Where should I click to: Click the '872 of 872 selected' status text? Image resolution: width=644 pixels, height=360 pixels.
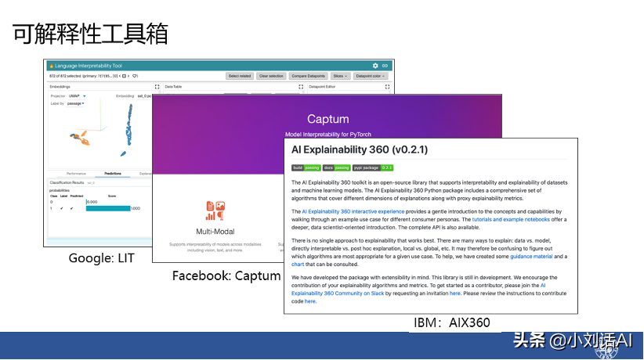(65, 76)
